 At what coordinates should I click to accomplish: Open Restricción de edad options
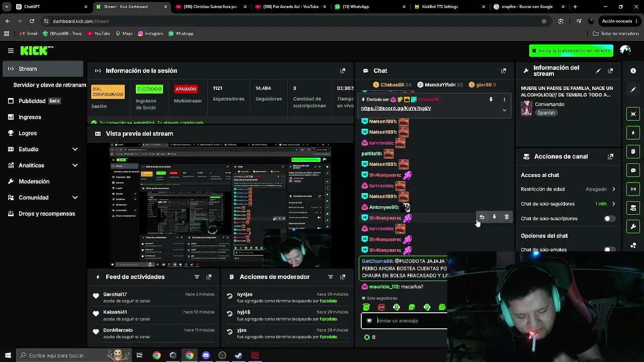(x=601, y=189)
